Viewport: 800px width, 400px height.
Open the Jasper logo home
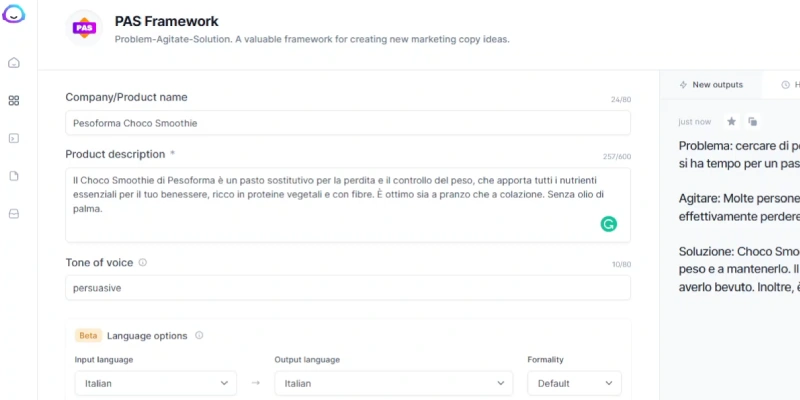[13, 14]
